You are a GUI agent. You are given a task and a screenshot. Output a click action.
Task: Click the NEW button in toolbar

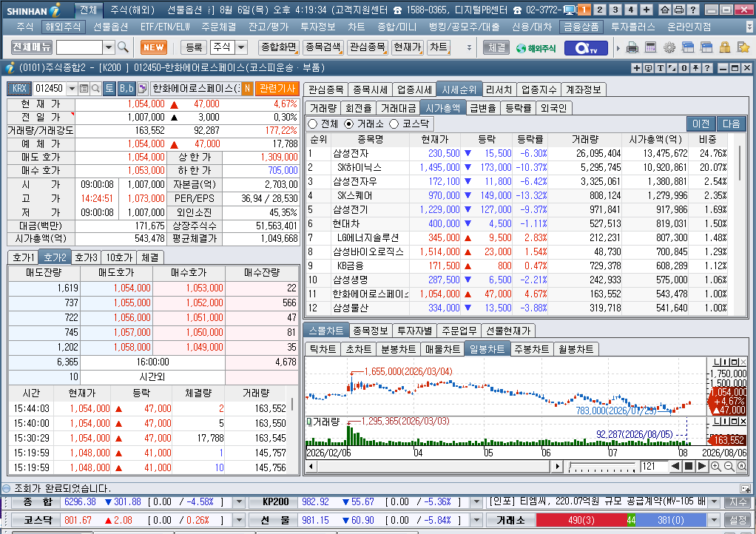coord(154,47)
